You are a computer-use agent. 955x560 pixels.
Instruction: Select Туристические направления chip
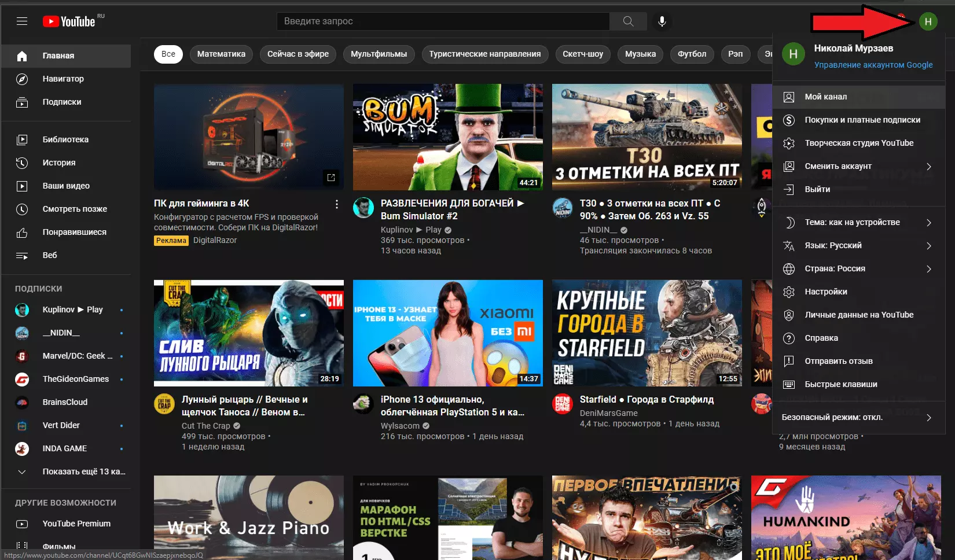tap(485, 54)
